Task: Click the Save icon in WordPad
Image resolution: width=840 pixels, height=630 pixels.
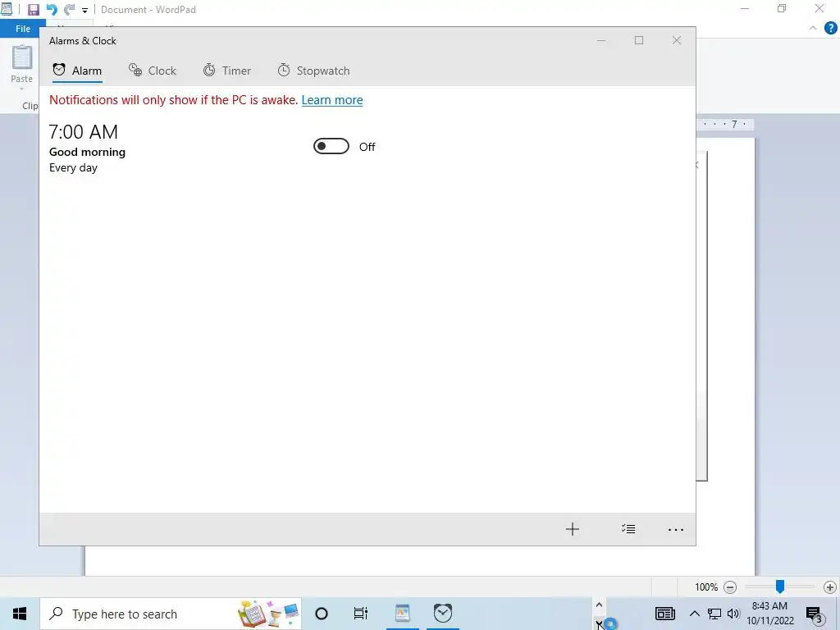Action: click(x=33, y=10)
